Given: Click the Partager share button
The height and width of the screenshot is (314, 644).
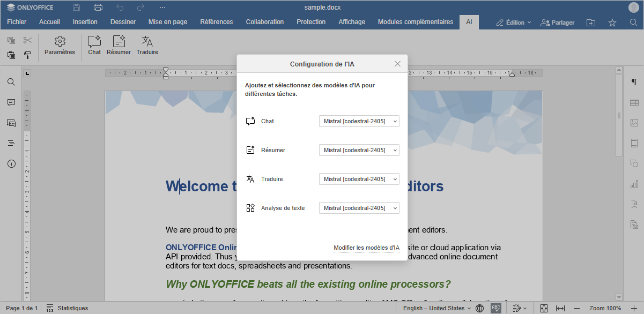Looking at the screenshot, I should coord(557,23).
